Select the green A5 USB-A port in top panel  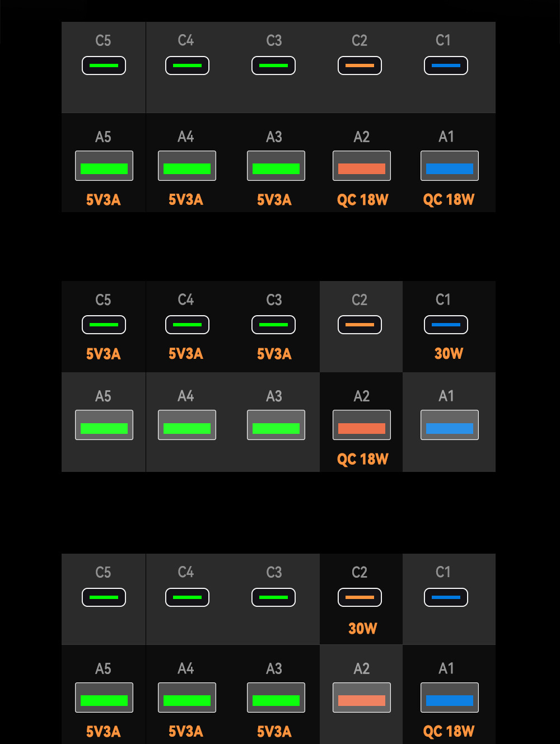coord(104,166)
